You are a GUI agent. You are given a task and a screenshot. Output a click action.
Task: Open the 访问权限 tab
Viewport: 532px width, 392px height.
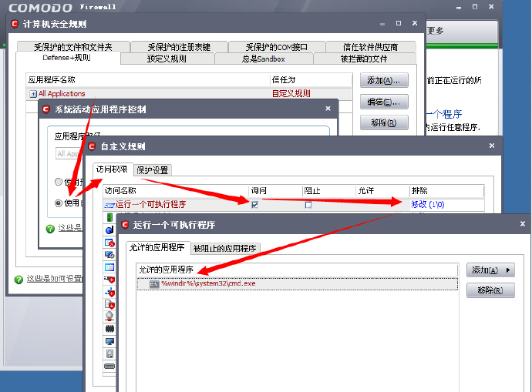coord(112,169)
